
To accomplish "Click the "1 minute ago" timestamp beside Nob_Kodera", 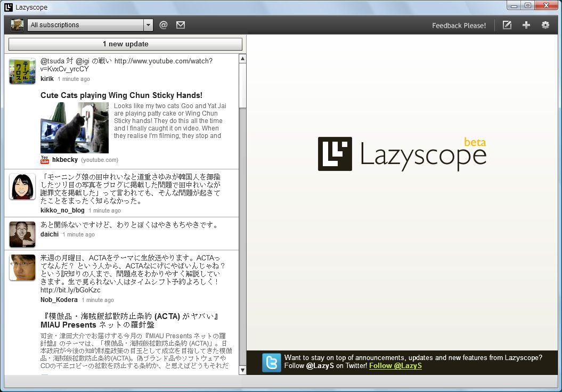I will point(98,300).
